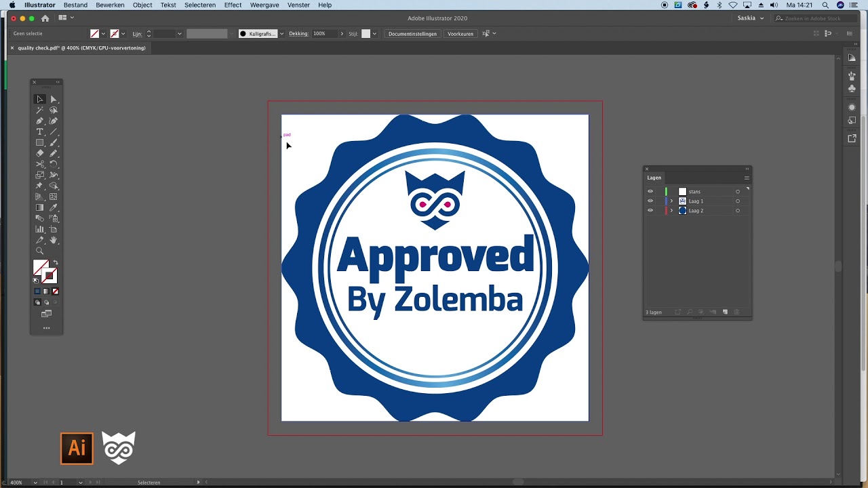Click the Voorkeuren button
Screen dimensions: 868x488
click(x=460, y=34)
